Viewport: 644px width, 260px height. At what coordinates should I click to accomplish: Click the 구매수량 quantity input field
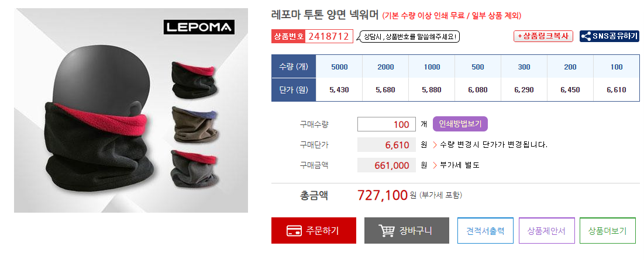click(x=387, y=124)
